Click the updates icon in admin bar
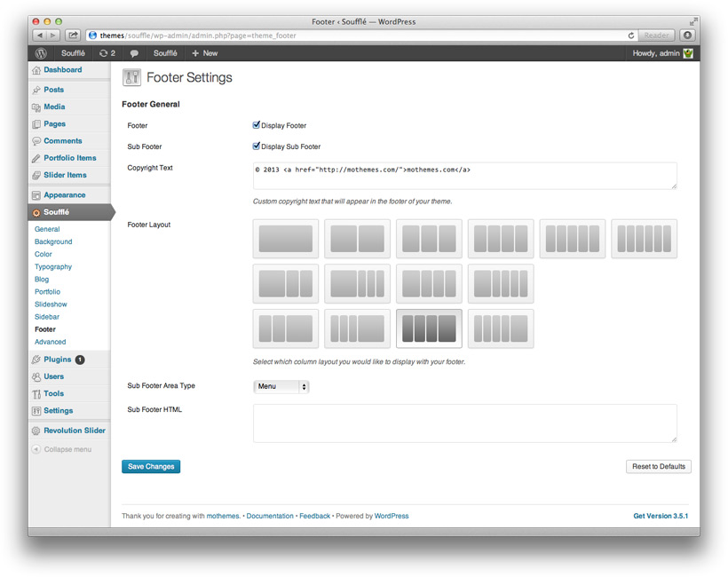 tap(104, 53)
